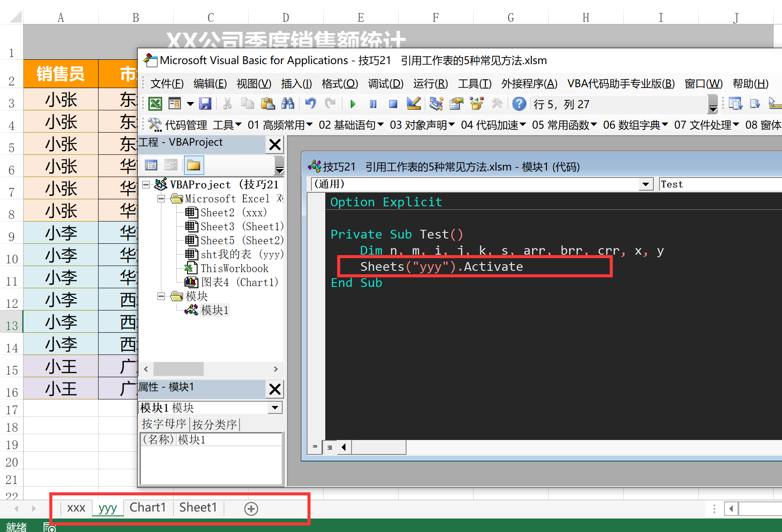Open the 外接程序(A) menu

tap(529, 83)
